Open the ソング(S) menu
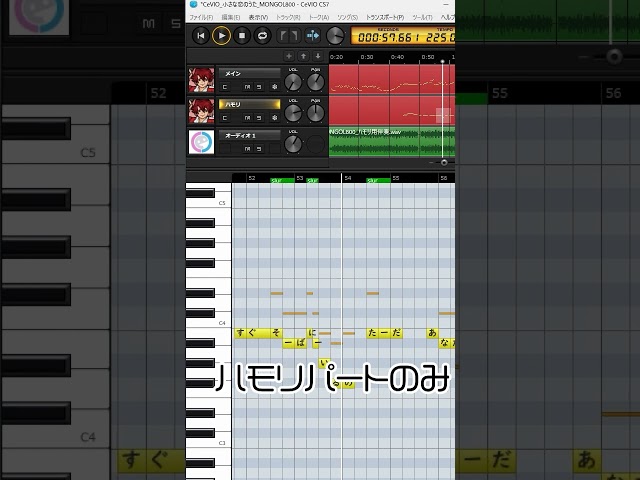 click(347, 17)
